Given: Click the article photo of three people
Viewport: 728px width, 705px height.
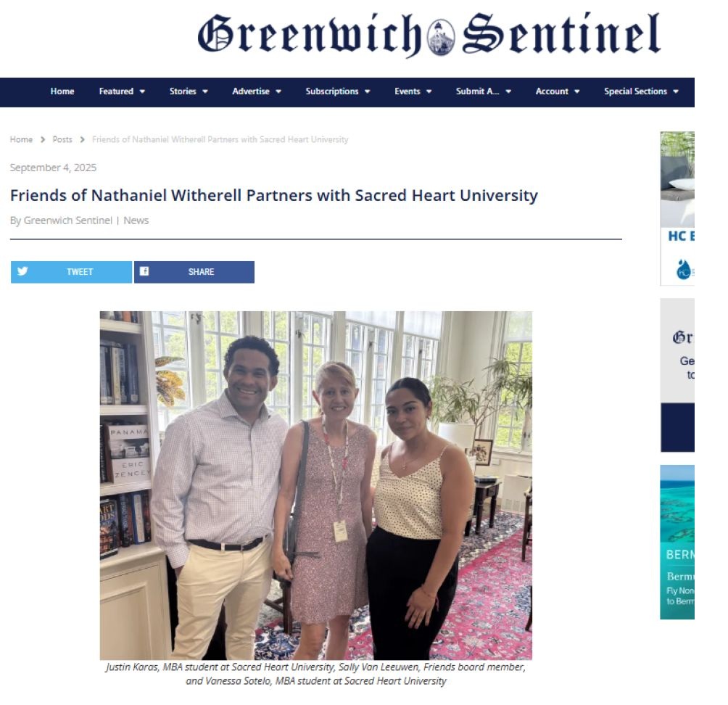Looking at the screenshot, I should coord(315,485).
